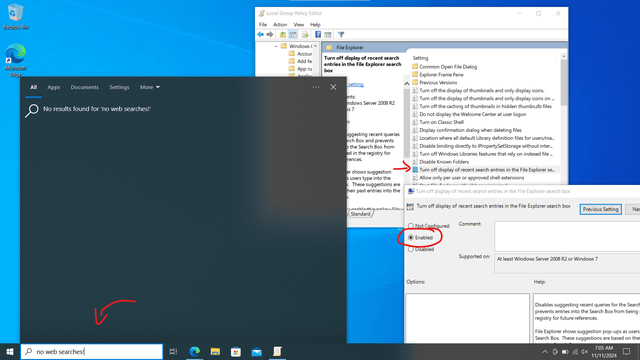Image resolution: width=640 pixels, height=360 pixels.
Task: Open the View menu
Action: coord(299,24)
